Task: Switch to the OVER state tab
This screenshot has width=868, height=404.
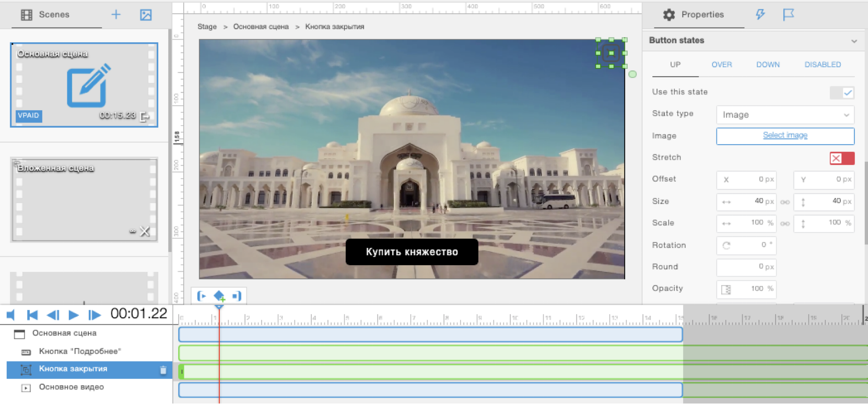Action: (x=722, y=65)
